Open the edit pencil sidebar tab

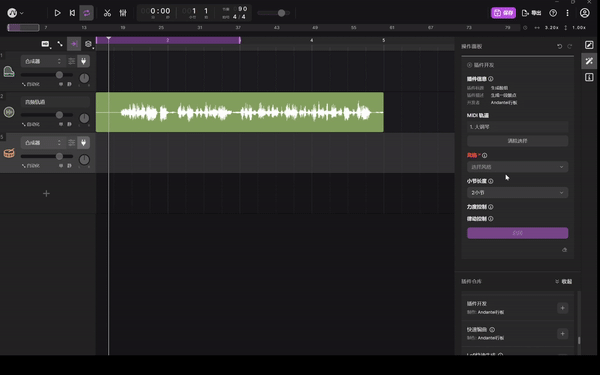(x=589, y=45)
